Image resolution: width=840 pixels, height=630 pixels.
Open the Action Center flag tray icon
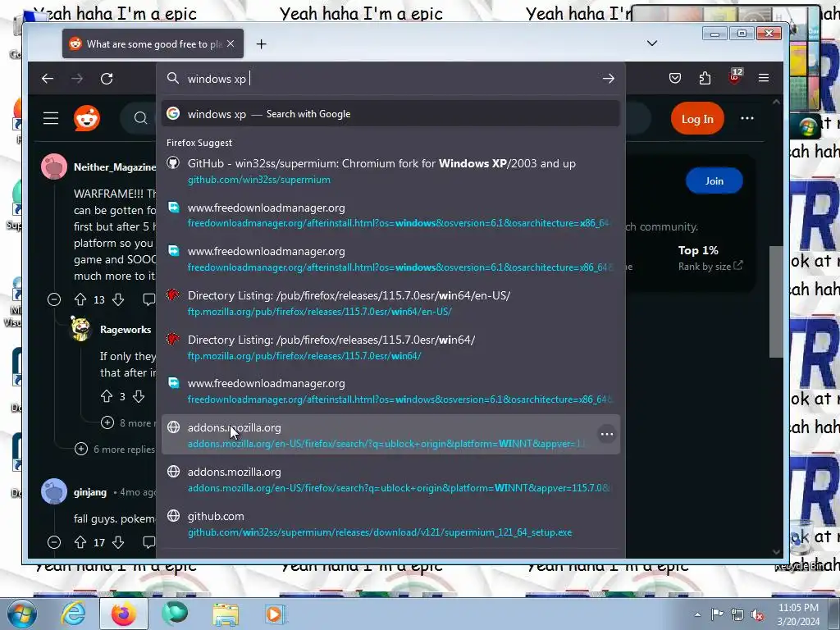click(x=717, y=614)
